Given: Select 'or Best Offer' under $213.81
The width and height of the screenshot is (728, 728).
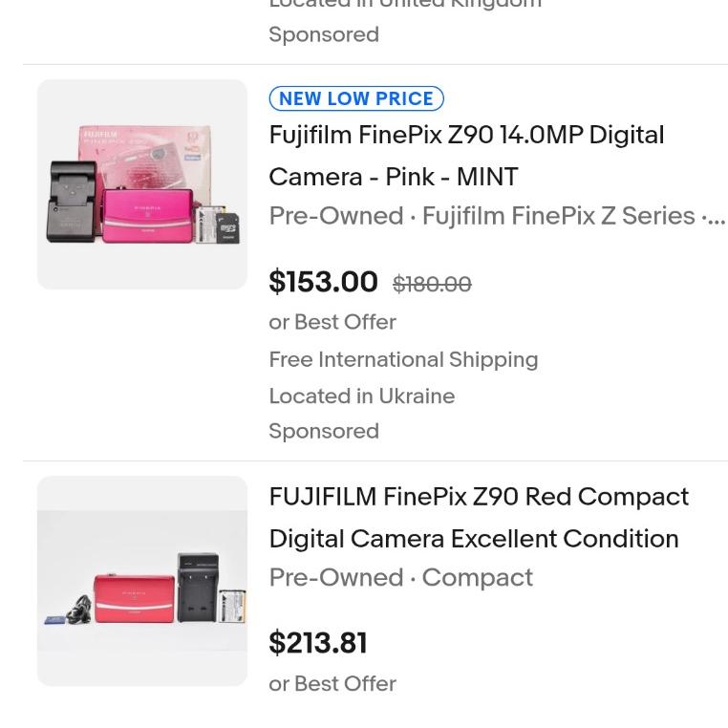Looking at the screenshot, I should 332,683.
